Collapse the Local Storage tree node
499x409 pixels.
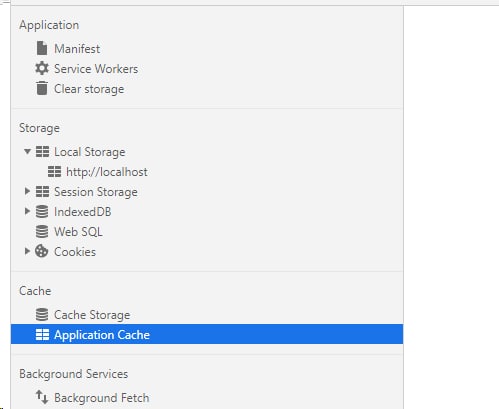(27, 152)
